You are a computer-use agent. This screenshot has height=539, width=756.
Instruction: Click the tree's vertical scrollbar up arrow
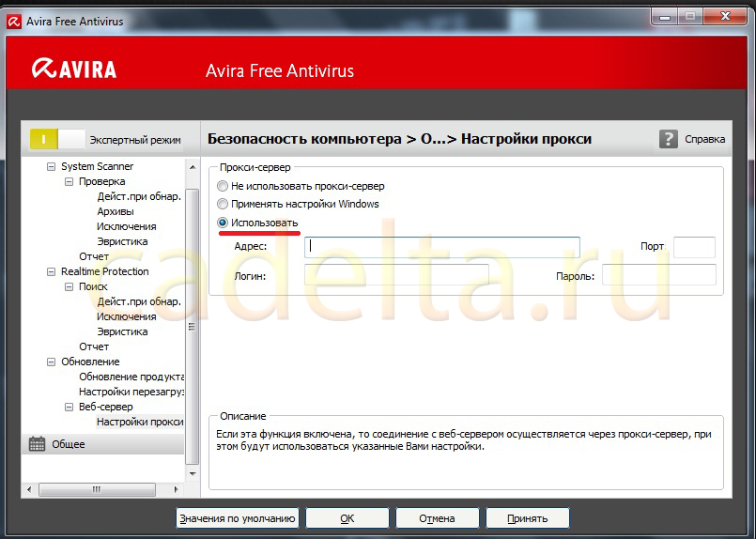click(193, 167)
